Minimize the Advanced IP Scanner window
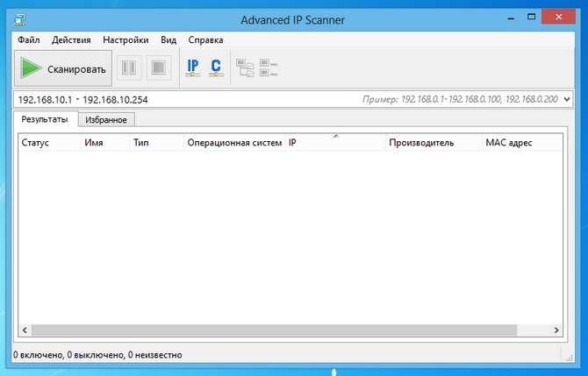Screen dimensions: 588x376 click(511, 18)
